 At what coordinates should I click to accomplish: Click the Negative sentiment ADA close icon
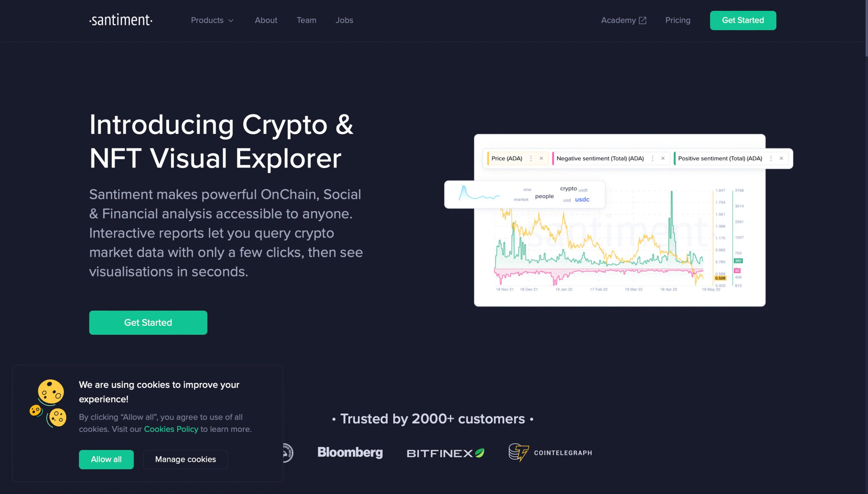662,158
